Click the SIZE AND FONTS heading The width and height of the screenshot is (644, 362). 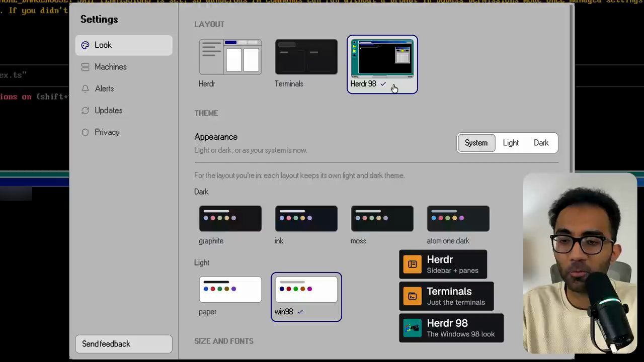coord(224,341)
